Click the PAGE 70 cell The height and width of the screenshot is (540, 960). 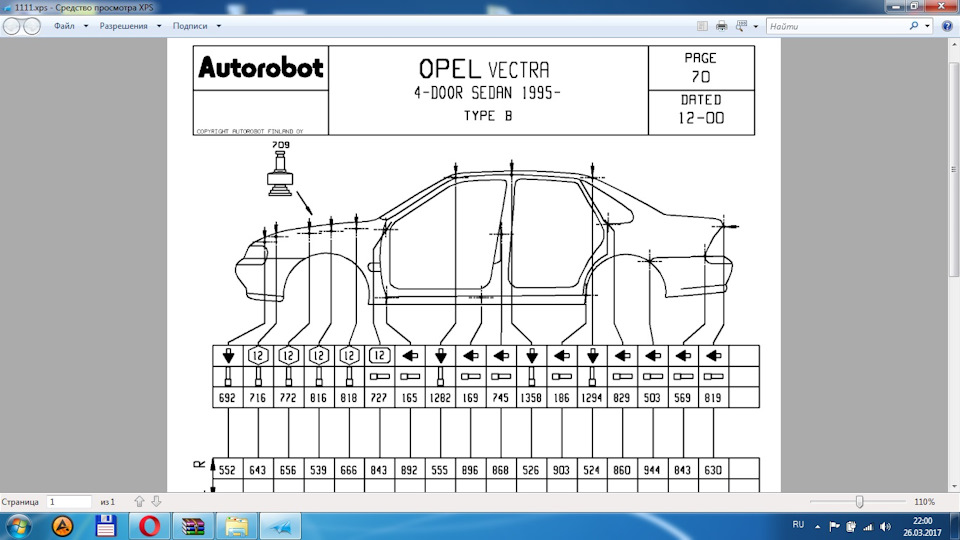coord(701,67)
